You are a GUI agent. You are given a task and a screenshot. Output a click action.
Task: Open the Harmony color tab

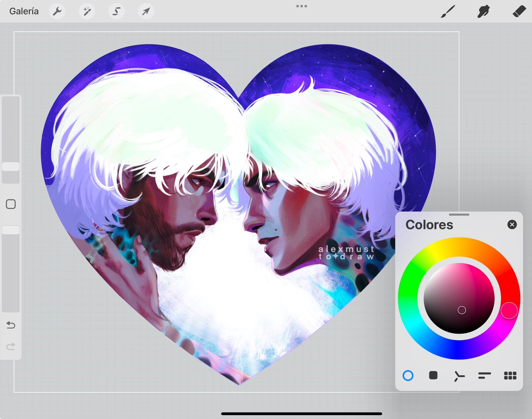tap(459, 376)
